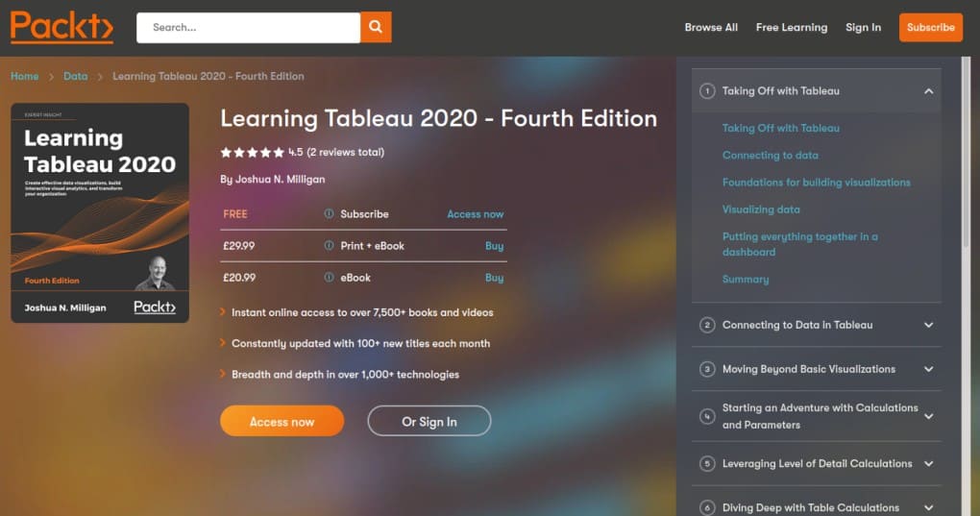
Task: Open the Connecting to data section link
Action: point(770,155)
